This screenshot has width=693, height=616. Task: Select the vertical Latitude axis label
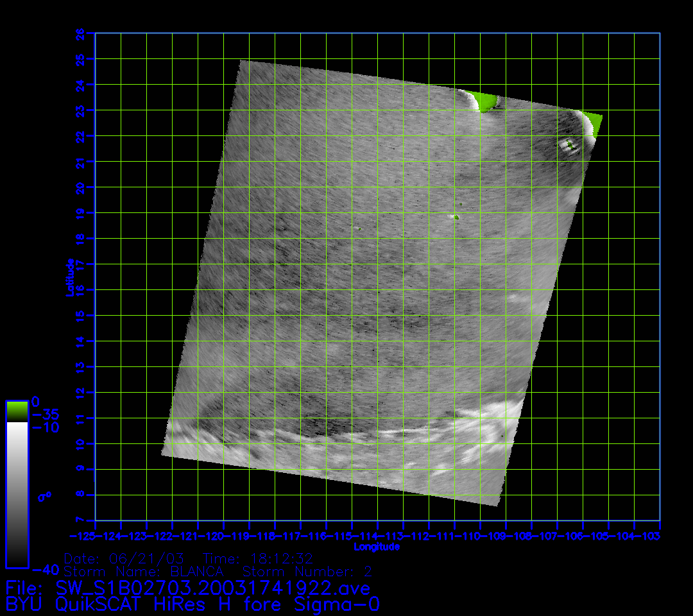click(68, 277)
